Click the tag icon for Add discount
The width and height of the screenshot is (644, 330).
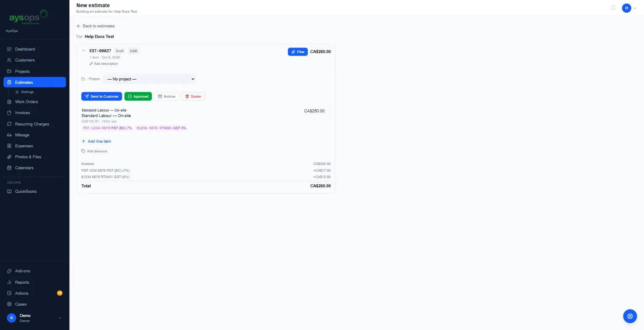point(83,151)
